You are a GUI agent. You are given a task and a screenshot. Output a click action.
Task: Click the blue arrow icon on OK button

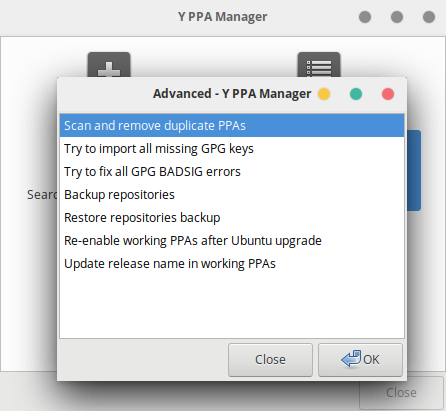(351, 359)
